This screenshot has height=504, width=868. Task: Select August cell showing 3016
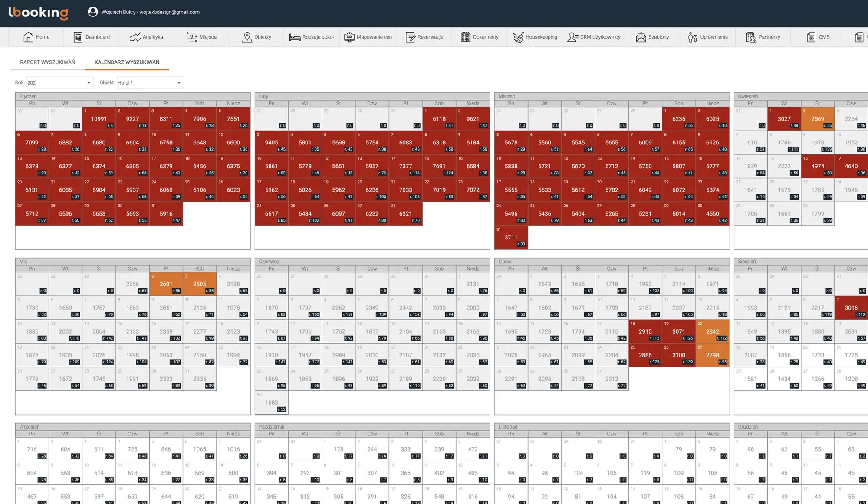coord(851,308)
